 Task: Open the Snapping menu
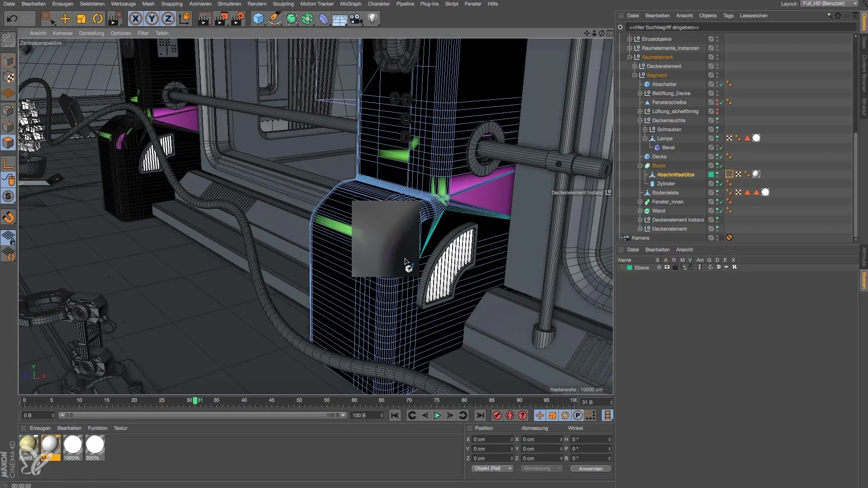(x=172, y=4)
